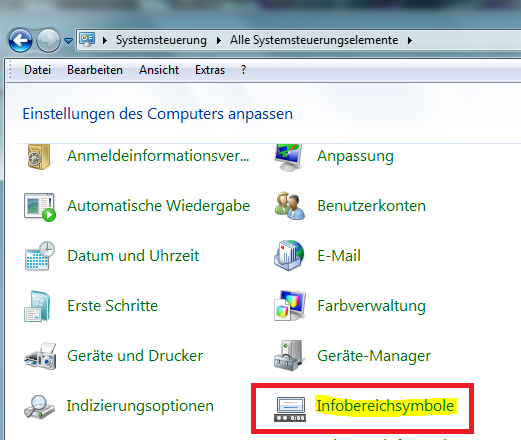Open the Geräte-Manager link

pos(374,356)
